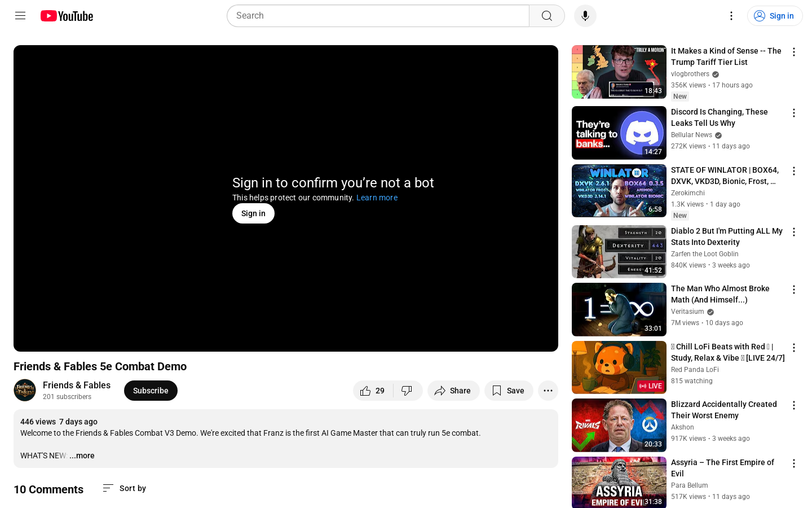Click header Sign in button
The width and height of the screenshot is (812, 508).
pos(775,16)
